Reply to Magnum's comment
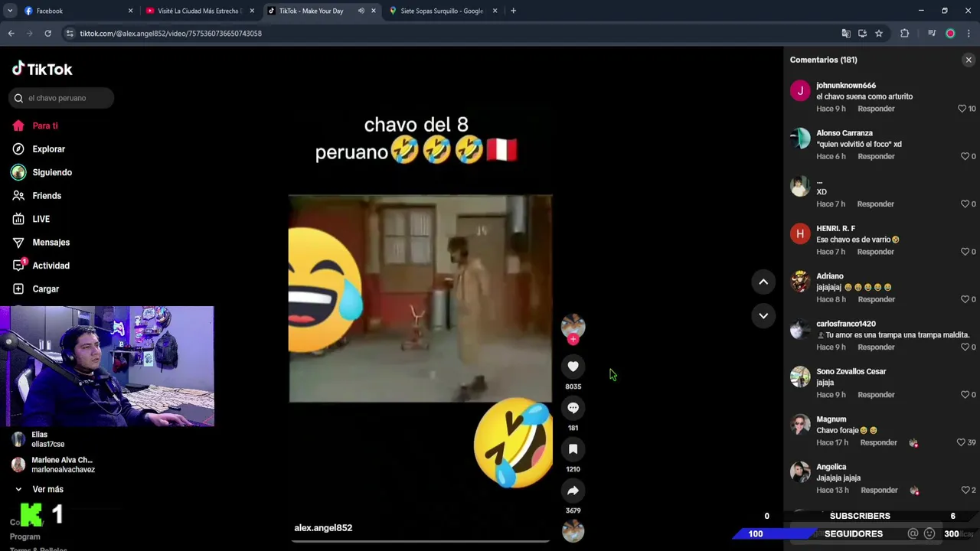 [878, 442]
